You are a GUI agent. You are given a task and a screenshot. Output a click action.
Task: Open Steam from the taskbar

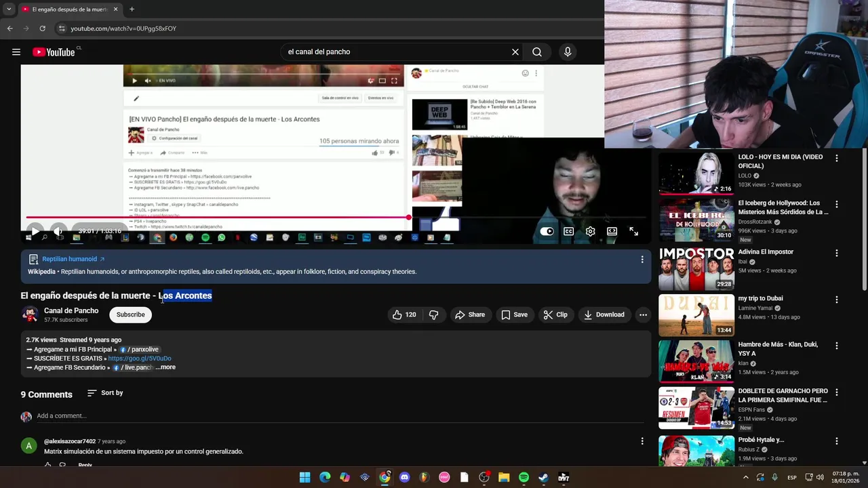[543, 477]
